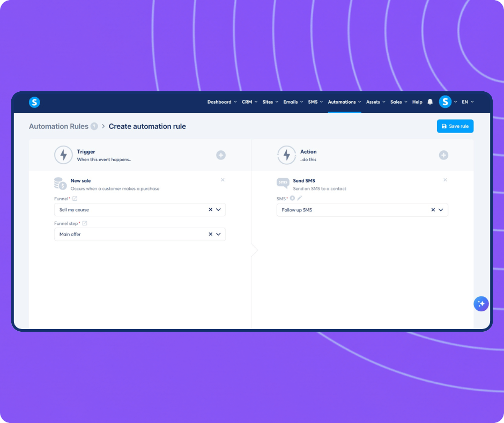504x423 pixels.
Task: Open the EN language selector
Action: 468,102
